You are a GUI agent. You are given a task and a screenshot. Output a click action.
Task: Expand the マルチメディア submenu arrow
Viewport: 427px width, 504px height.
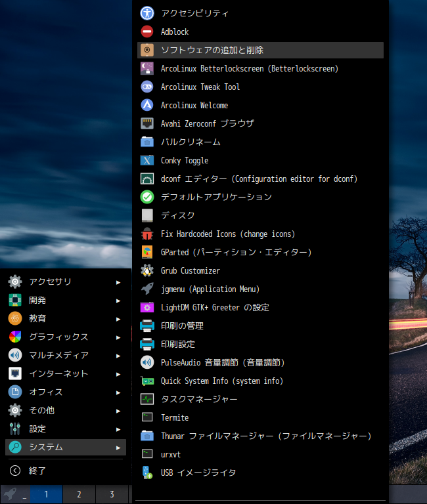coord(118,356)
